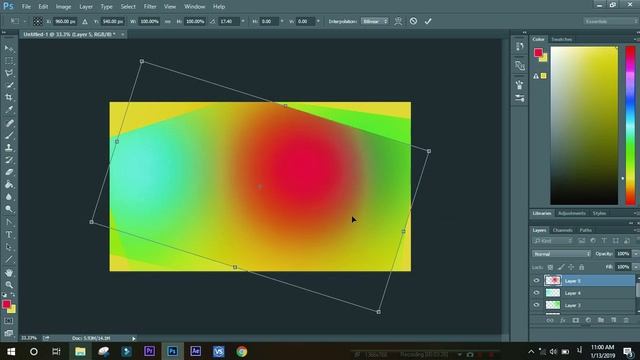Create new layer button
640x360 pixels.
tap(613, 320)
